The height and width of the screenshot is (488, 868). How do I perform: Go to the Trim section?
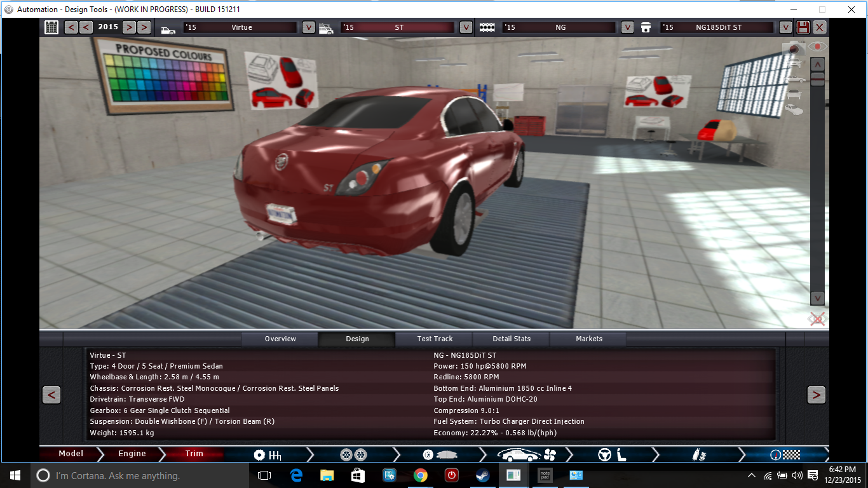194,454
